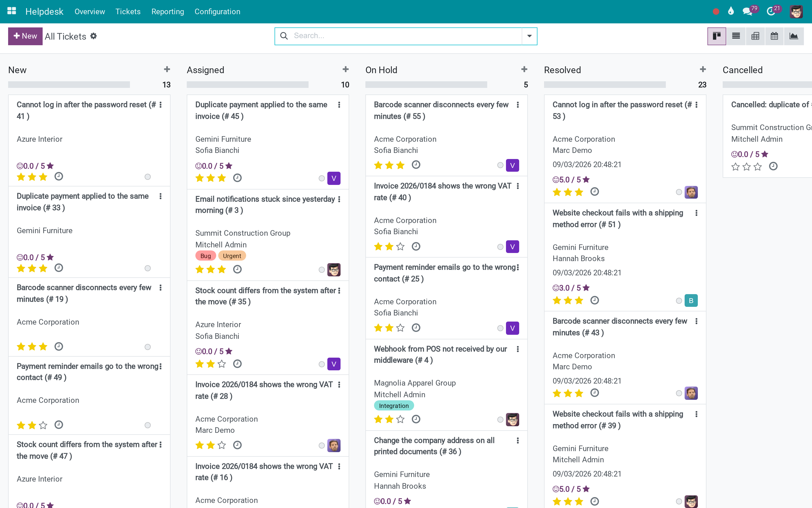Screen dimensions: 812x508
Task: Open three-dot menu on ticket #41
Action: [x=161, y=105]
